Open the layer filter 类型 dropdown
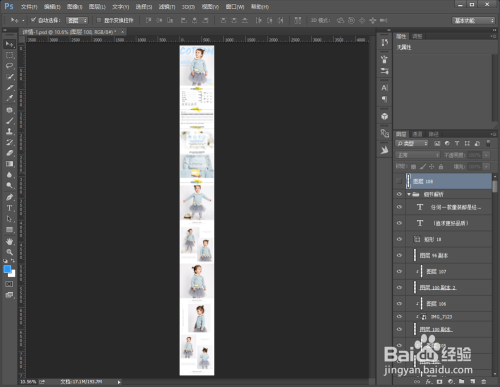The image size is (500, 387). tap(412, 143)
